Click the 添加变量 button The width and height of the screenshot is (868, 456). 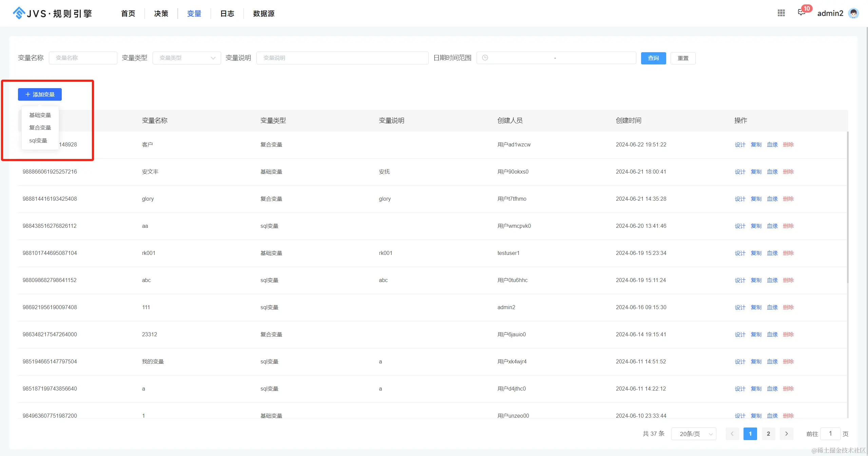[x=40, y=94]
